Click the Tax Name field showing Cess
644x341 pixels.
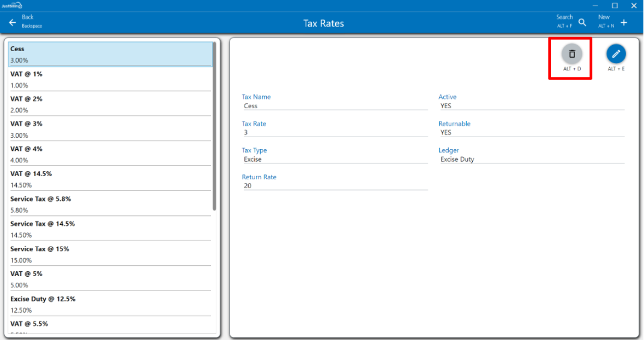click(334, 106)
